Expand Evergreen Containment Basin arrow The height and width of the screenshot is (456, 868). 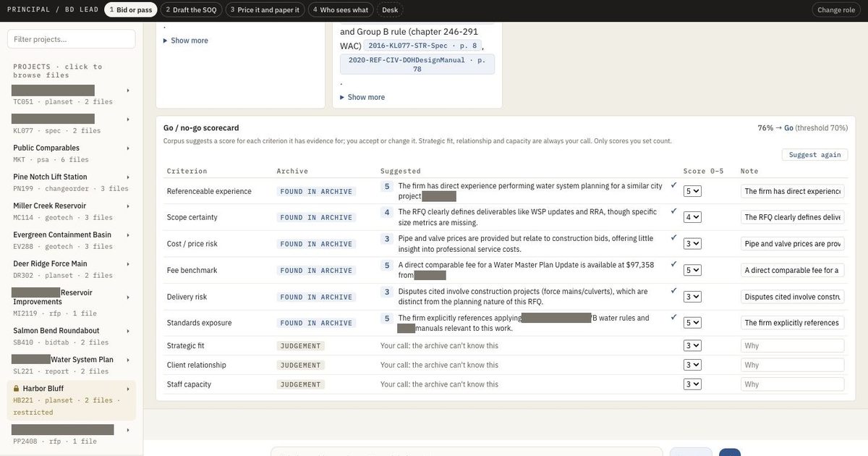pos(128,235)
